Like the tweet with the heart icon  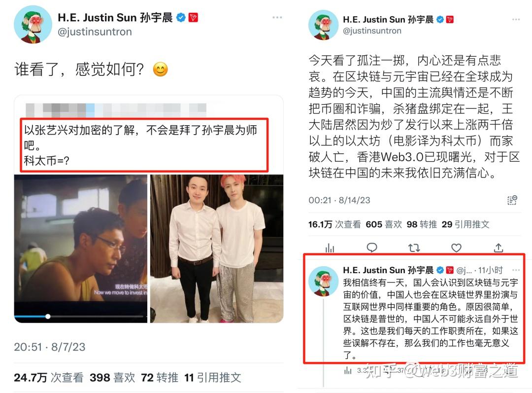click(456, 248)
